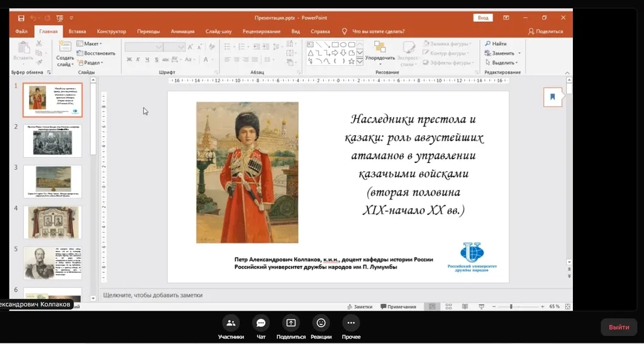644x344 pixels.
Task: Open the font name combo box
Action: [x=144, y=47]
